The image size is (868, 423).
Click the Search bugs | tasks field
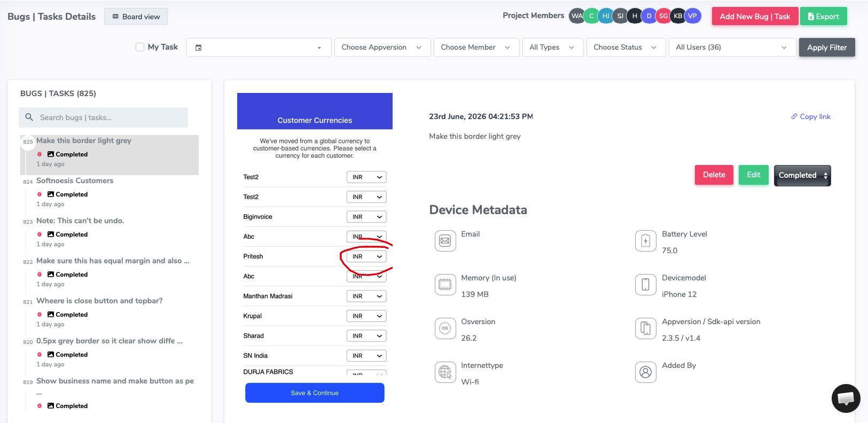point(103,117)
